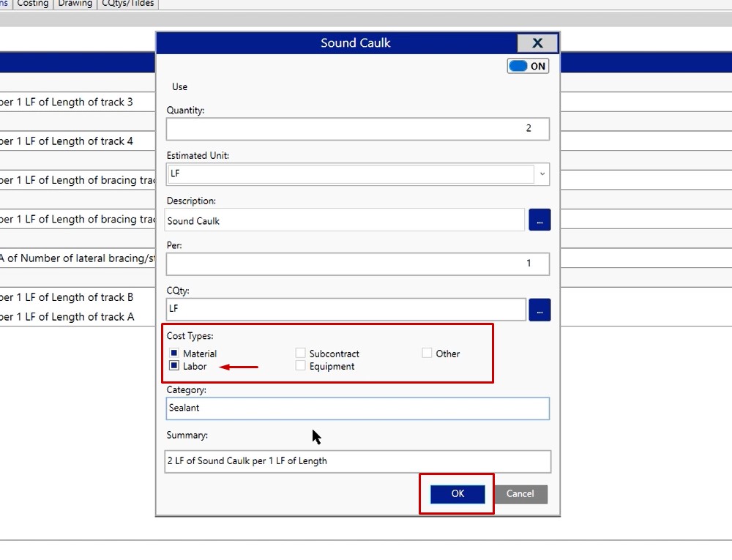Uncheck the Labor cost type
Screen dimensions: 732x560
click(174, 366)
